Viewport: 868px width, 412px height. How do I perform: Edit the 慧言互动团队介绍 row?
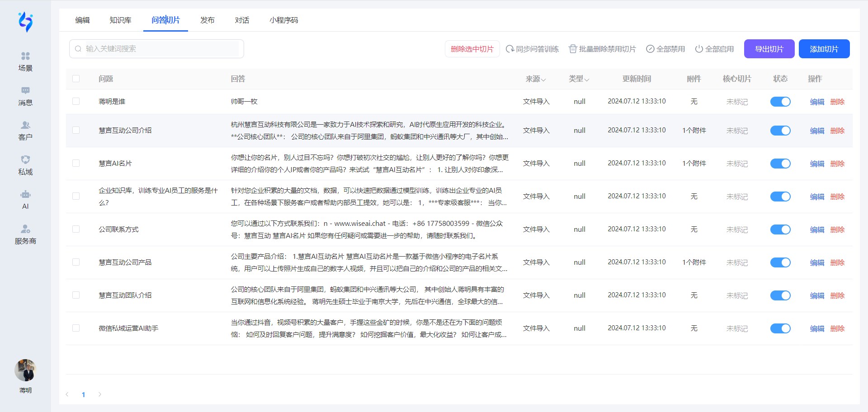pyautogui.click(x=817, y=295)
